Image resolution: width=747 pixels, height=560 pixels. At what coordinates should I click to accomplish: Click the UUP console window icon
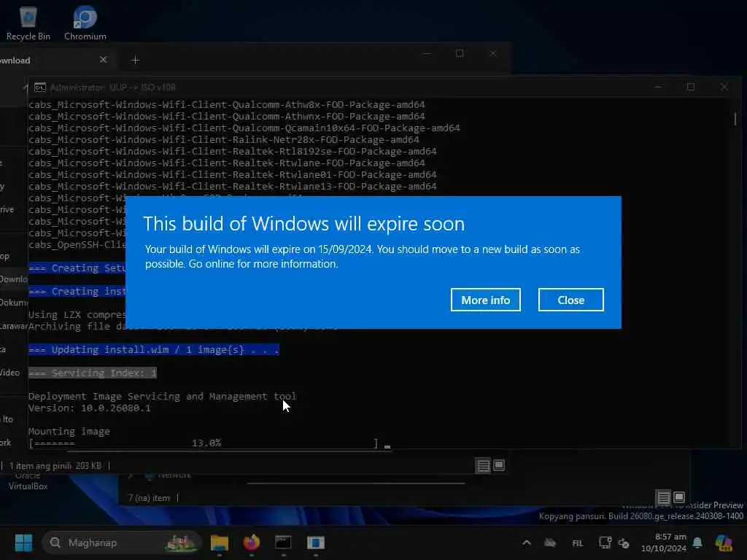[x=40, y=87]
